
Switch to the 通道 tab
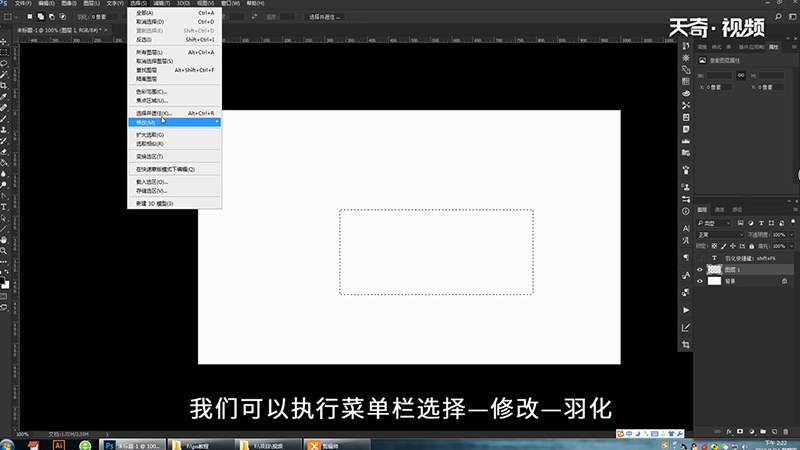pyautogui.click(x=719, y=210)
